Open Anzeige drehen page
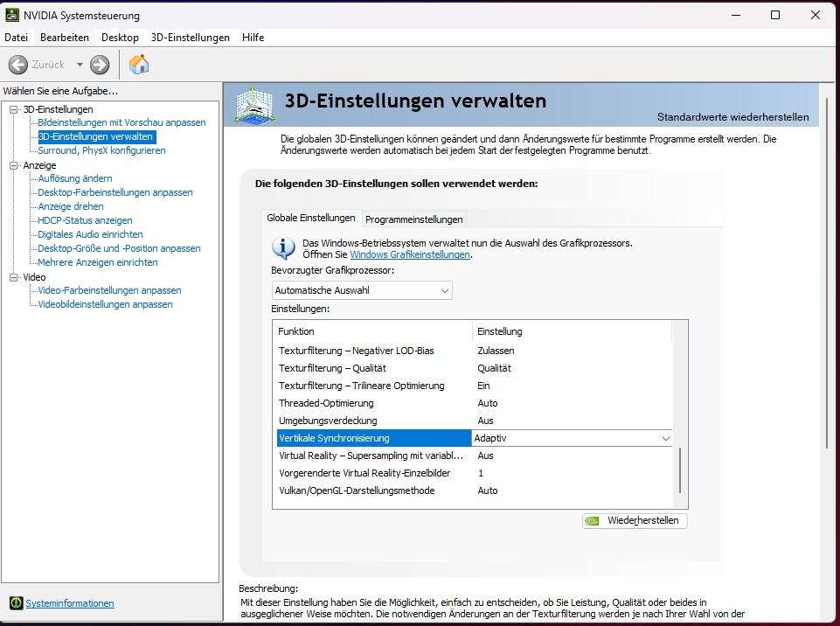 (x=71, y=206)
